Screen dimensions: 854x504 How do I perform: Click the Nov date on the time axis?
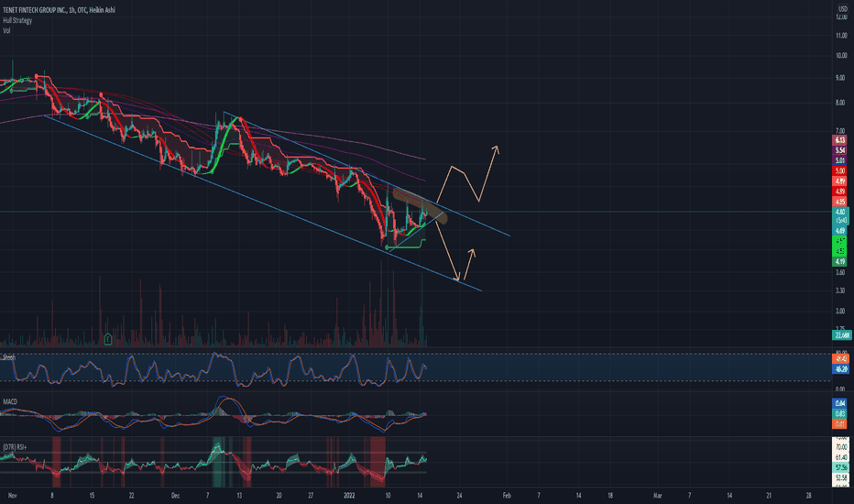(x=13, y=496)
